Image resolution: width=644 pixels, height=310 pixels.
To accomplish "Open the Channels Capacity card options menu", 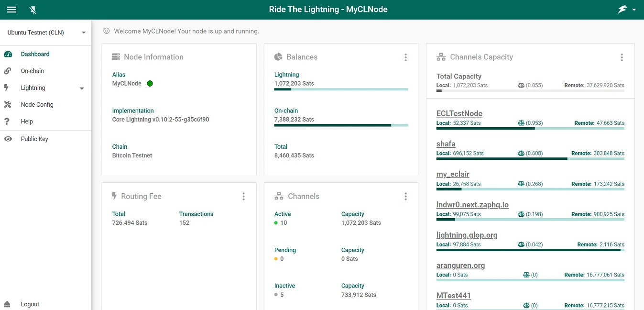I will coord(622,57).
